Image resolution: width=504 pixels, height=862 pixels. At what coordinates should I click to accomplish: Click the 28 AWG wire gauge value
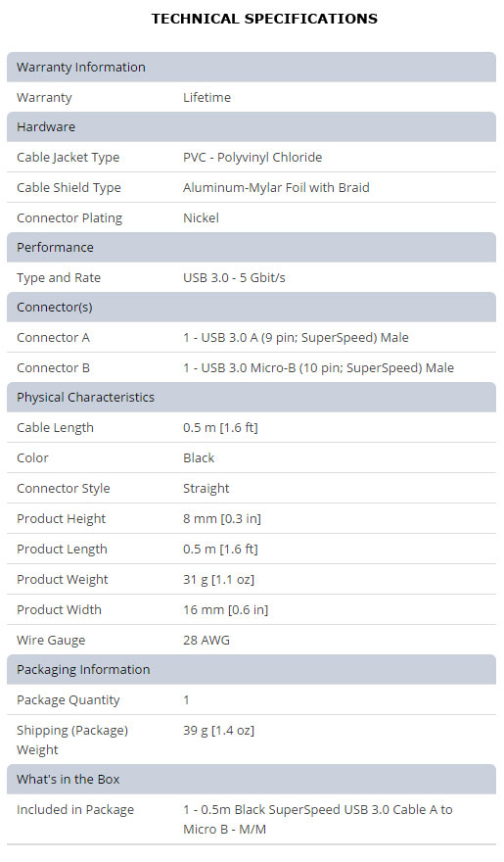tap(206, 640)
